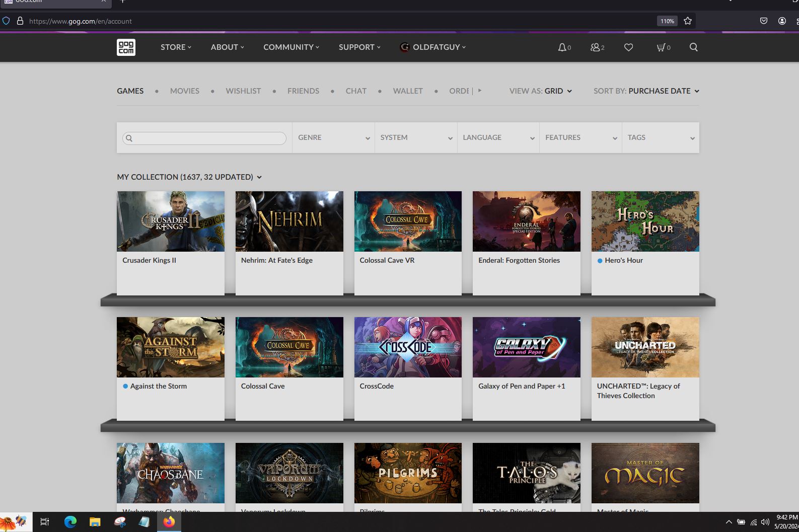Switch to the WISHLIST tab
Screen dimensions: 799x532
[x=243, y=91]
